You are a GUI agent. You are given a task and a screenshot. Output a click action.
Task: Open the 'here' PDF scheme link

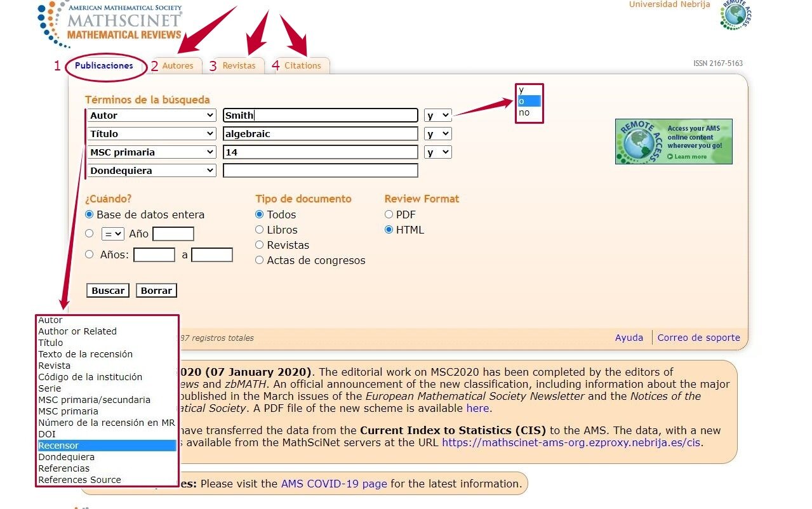pyautogui.click(x=477, y=408)
